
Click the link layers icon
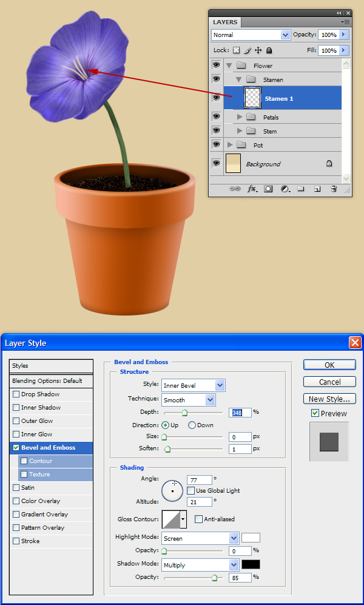click(235, 189)
